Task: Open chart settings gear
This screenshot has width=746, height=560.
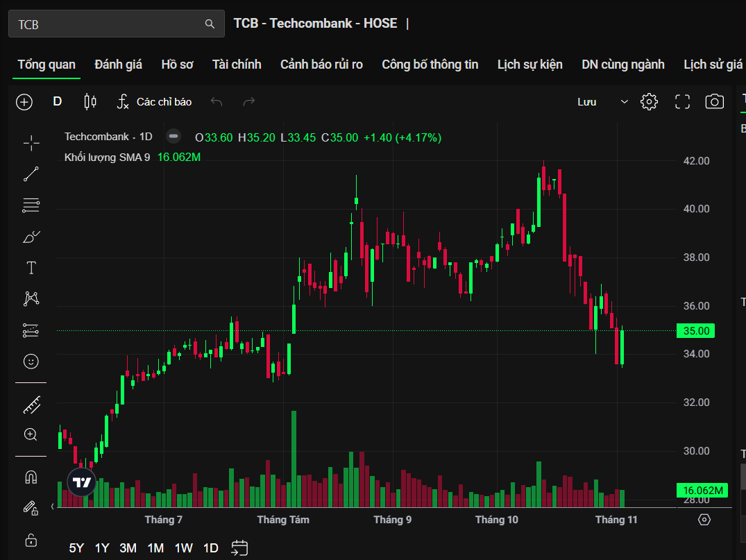Action: click(649, 102)
